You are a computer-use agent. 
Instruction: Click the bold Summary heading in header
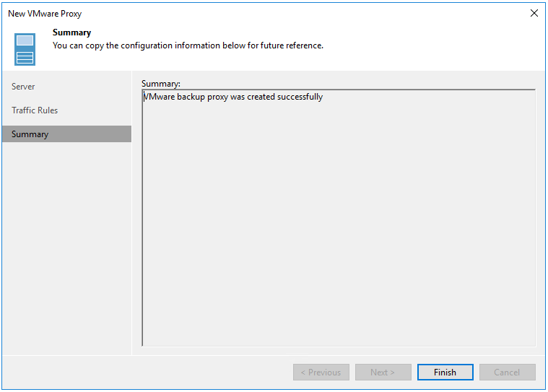point(71,32)
